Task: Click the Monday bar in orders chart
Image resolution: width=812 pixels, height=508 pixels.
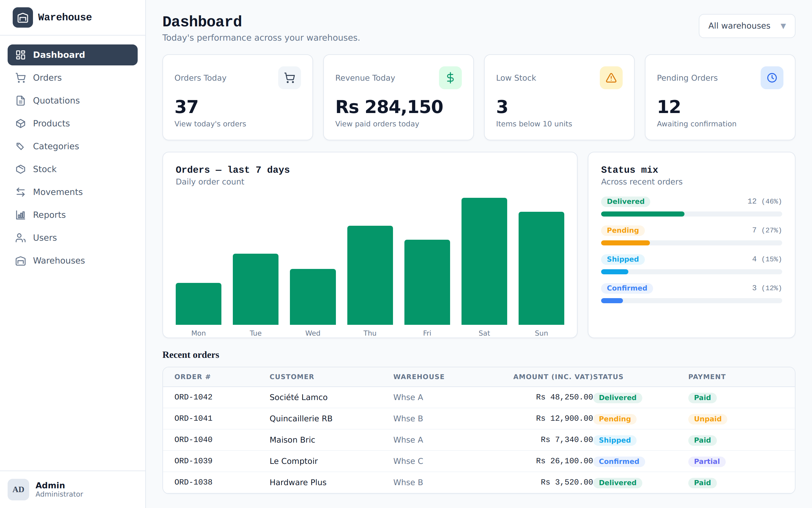Action: [x=199, y=304]
